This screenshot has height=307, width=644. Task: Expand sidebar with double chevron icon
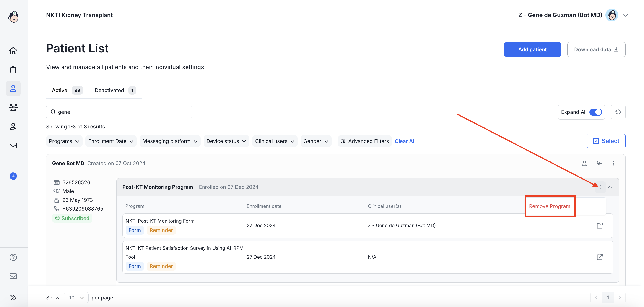pyautogui.click(x=13, y=297)
